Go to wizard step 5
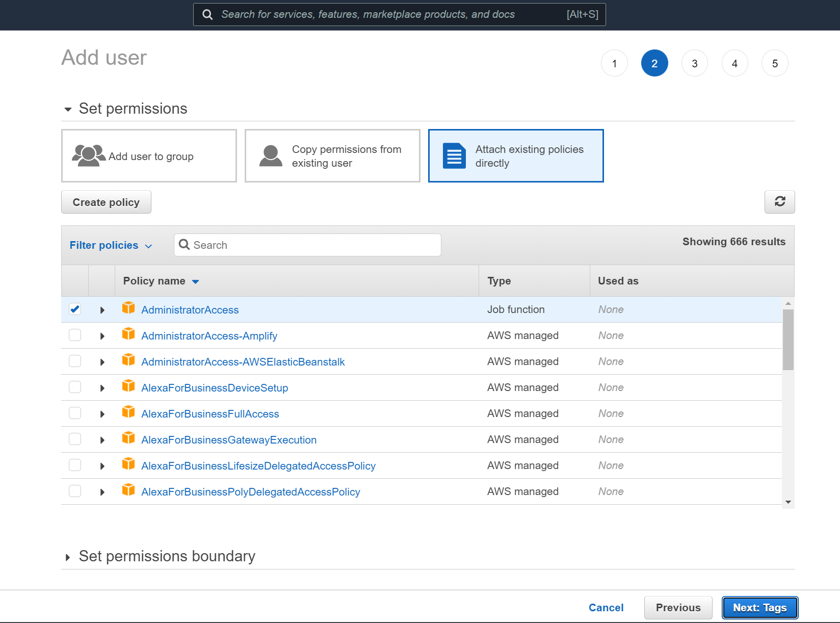 click(775, 63)
